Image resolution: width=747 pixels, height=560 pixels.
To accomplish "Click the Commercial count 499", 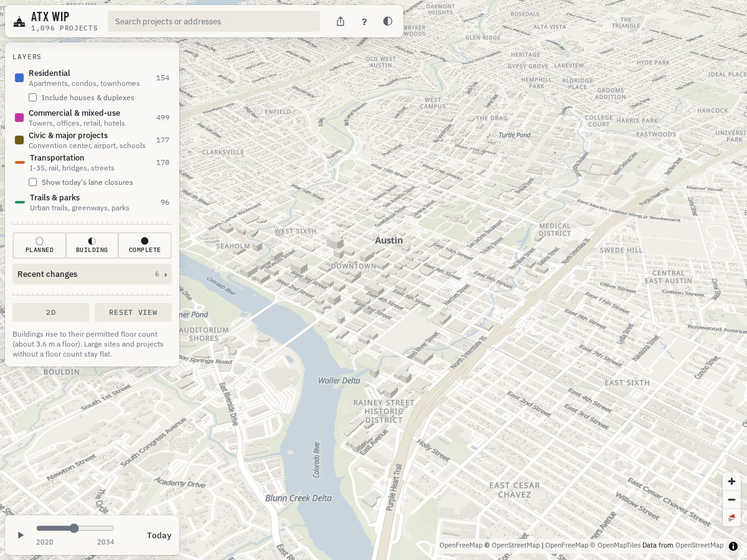I will [162, 118].
